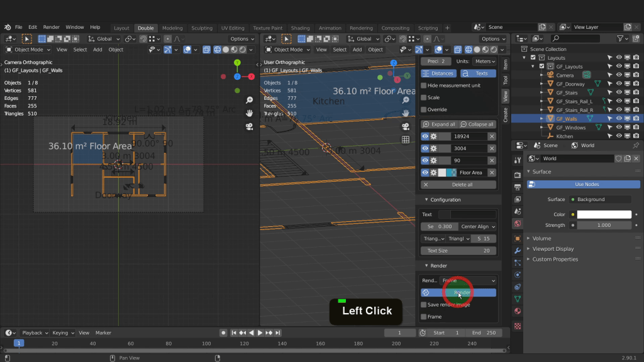Screen dimensions: 644x362
Task: Open the Modifier wrench properties tab
Action: pyautogui.click(x=518, y=250)
